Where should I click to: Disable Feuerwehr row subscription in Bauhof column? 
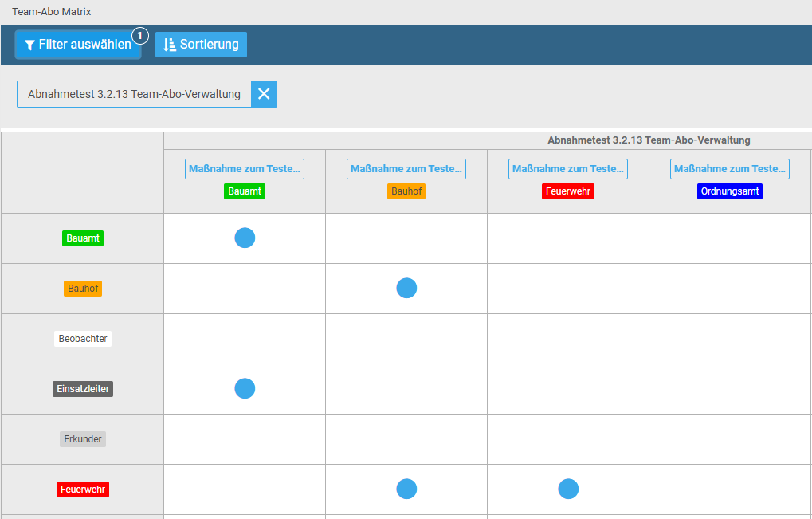click(406, 489)
